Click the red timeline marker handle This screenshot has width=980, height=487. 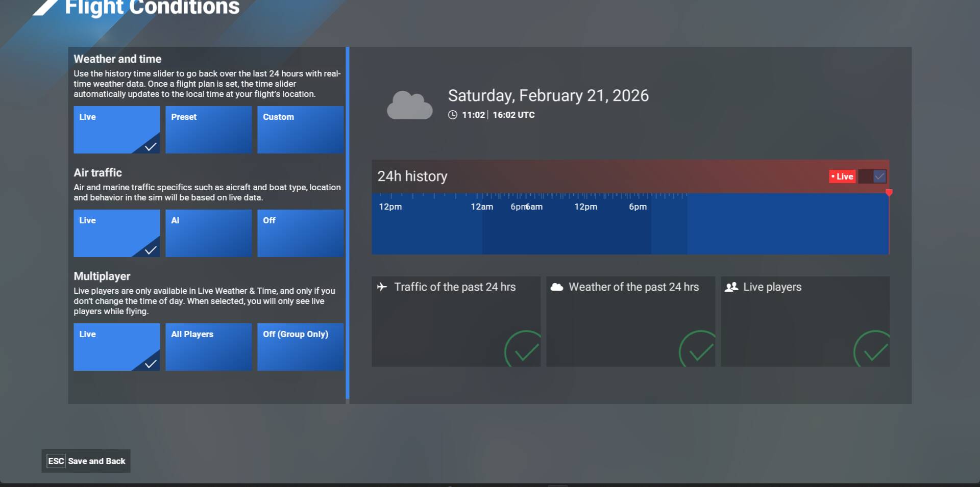(889, 193)
